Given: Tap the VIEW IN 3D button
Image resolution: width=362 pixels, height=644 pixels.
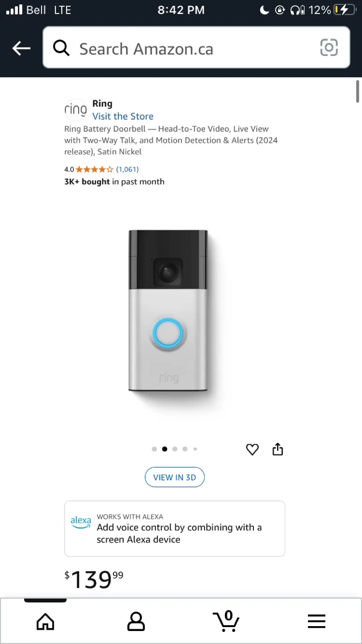Looking at the screenshot, I should pos(175,477).
